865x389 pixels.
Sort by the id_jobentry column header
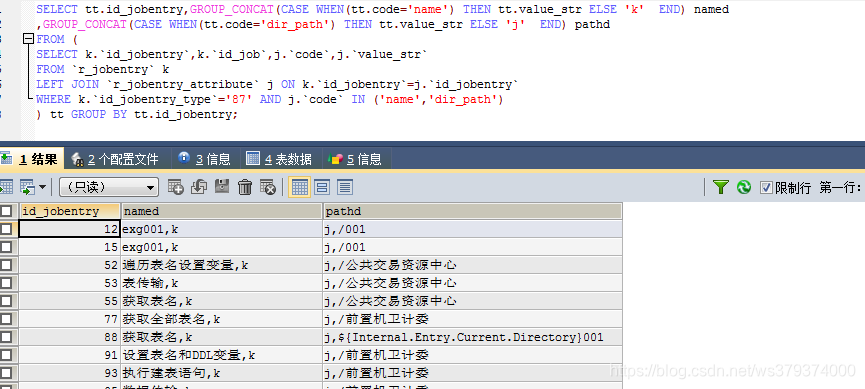tap(70, 211)
